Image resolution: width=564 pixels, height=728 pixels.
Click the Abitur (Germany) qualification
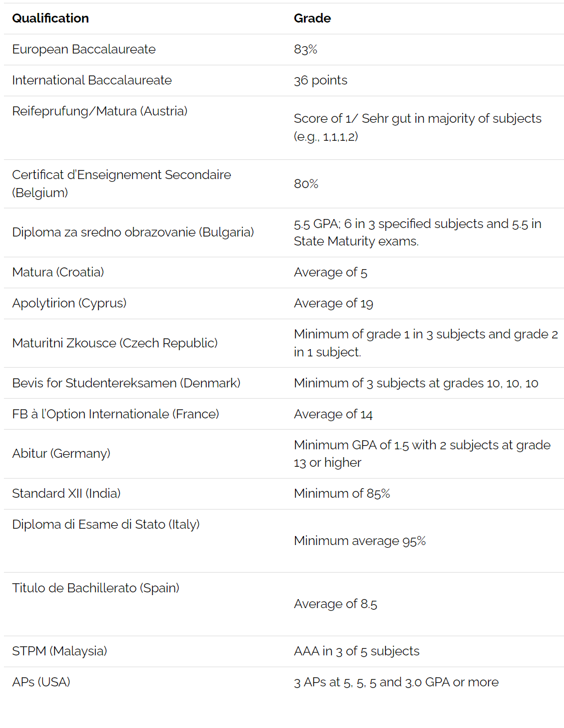tap(61, 454)
